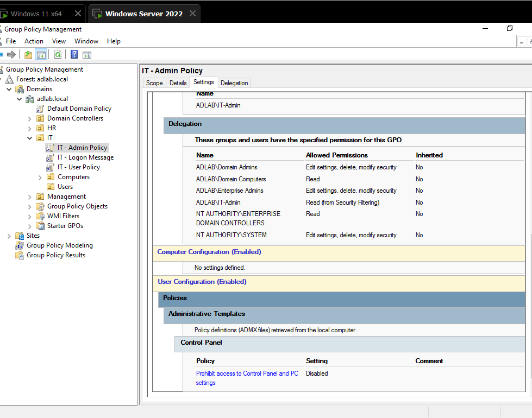Click the Group Policy Results icon

pos(20,255)
